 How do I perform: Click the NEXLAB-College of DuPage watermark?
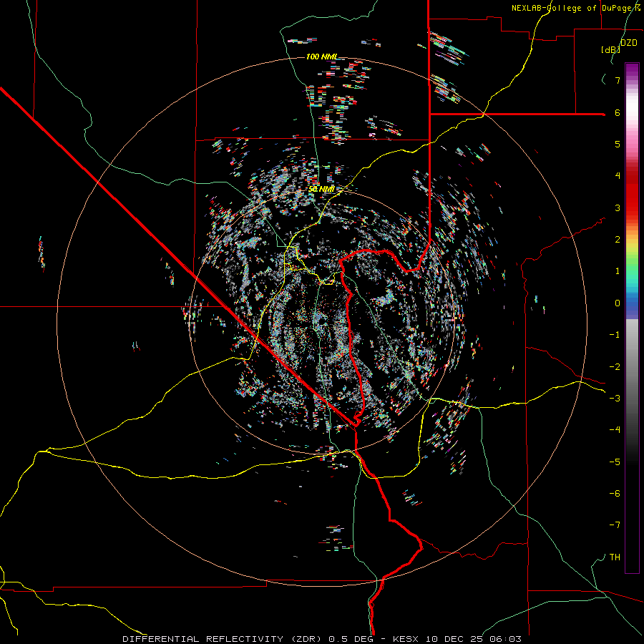coord(575,8)
